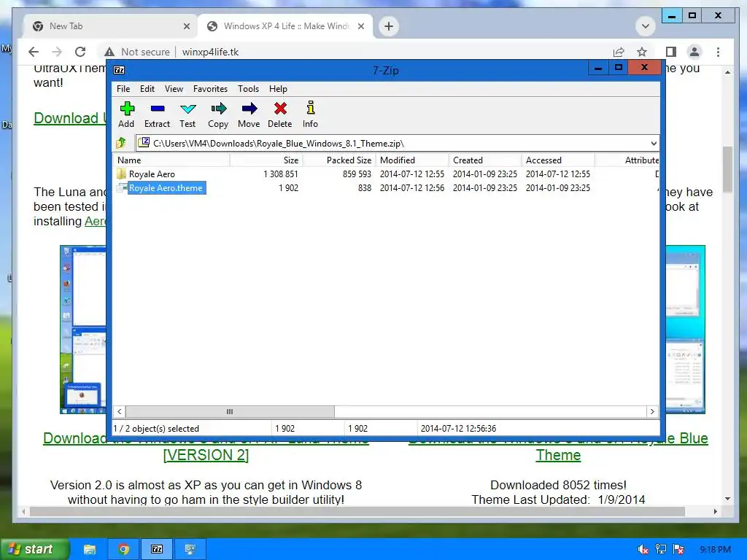The image size is (747, 560).
Task: Select the Copy toolbar icon
Action: pyautogui.click(x=218, y=114)
